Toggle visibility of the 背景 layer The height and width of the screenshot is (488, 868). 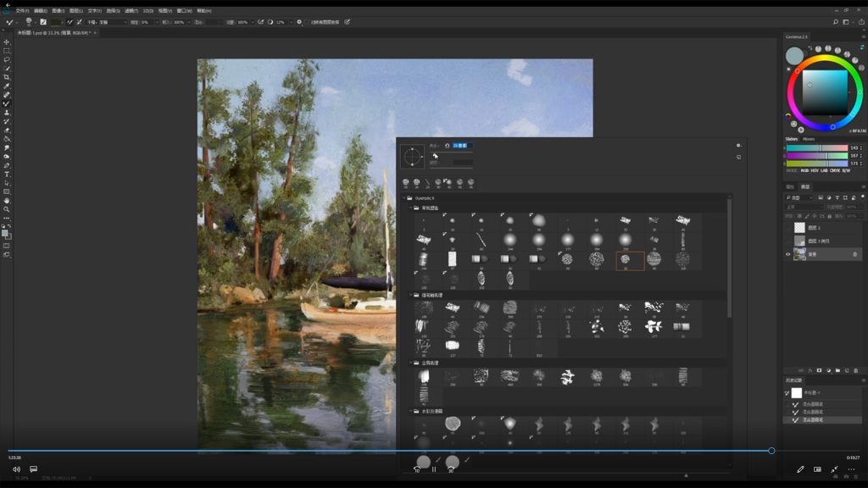click(x=788, y=254)
